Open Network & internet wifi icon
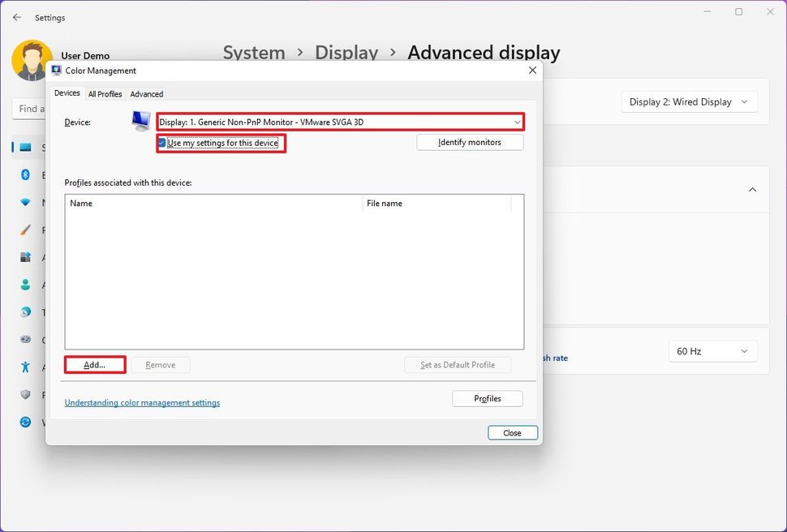Viewport: 787px width, 532px height. [25, 203]
